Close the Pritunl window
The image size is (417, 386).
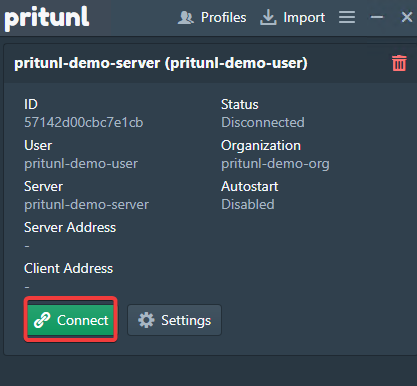[407, 17]
